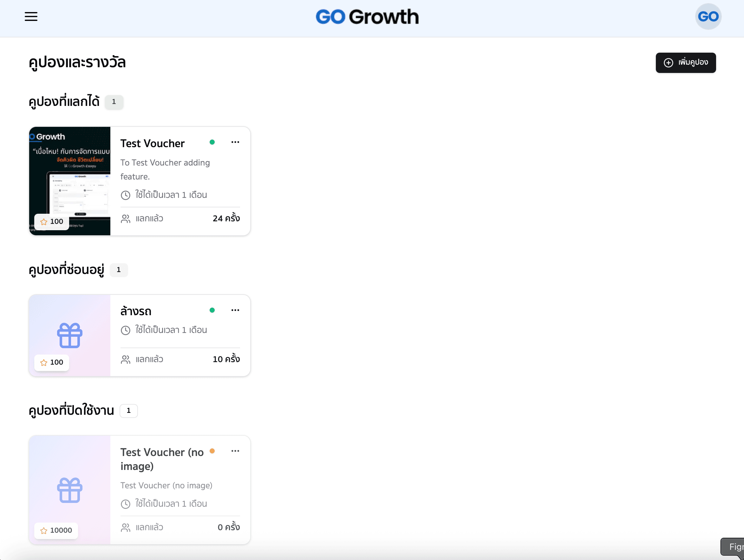Screen dimensions: 744x560
Task: Click the 10000 star points badge
Action: (56, 531)
